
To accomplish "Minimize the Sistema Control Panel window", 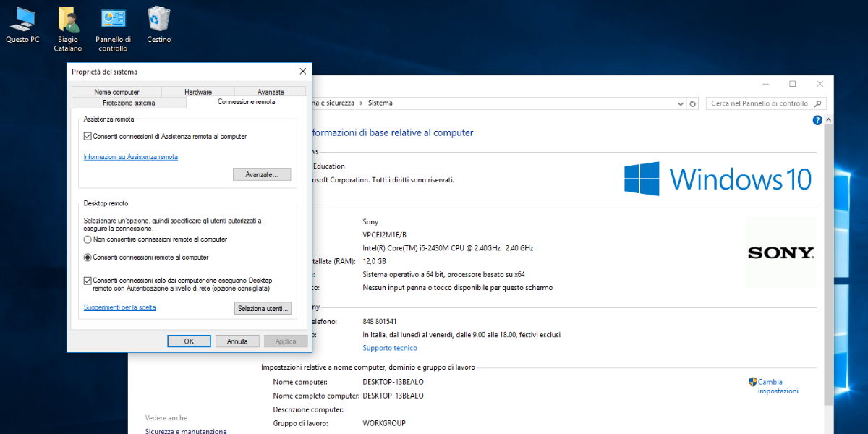I will [x=765, y=84].
